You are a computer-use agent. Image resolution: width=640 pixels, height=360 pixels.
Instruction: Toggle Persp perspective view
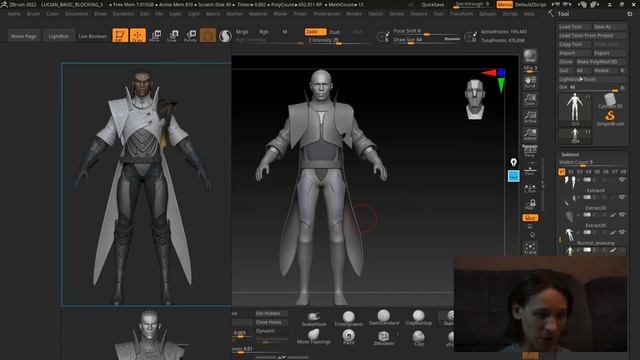click(x=530, y=151)
